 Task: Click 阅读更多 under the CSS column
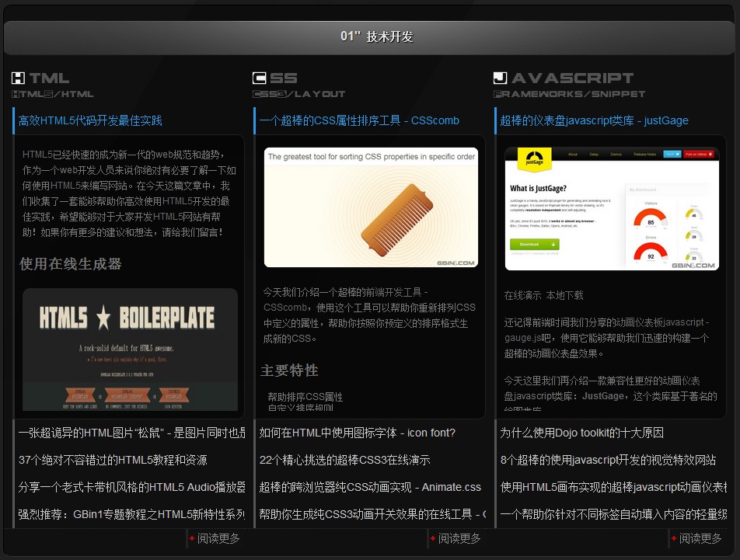point(459,538)
